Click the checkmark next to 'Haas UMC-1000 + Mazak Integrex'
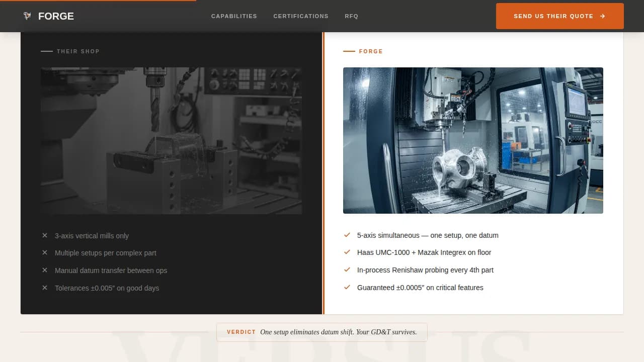Screen dimensions: 644x362 pos(347,252)
